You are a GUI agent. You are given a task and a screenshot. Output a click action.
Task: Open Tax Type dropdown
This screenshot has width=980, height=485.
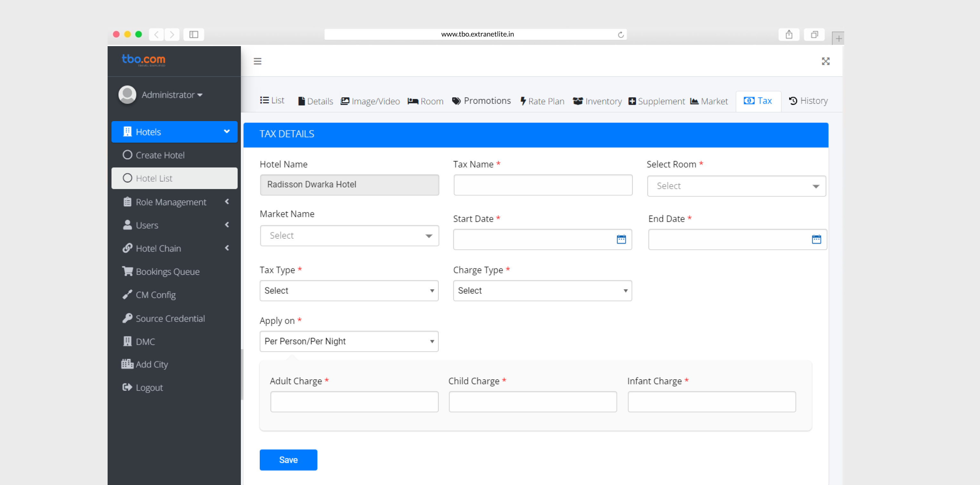(x=349, y=291)
